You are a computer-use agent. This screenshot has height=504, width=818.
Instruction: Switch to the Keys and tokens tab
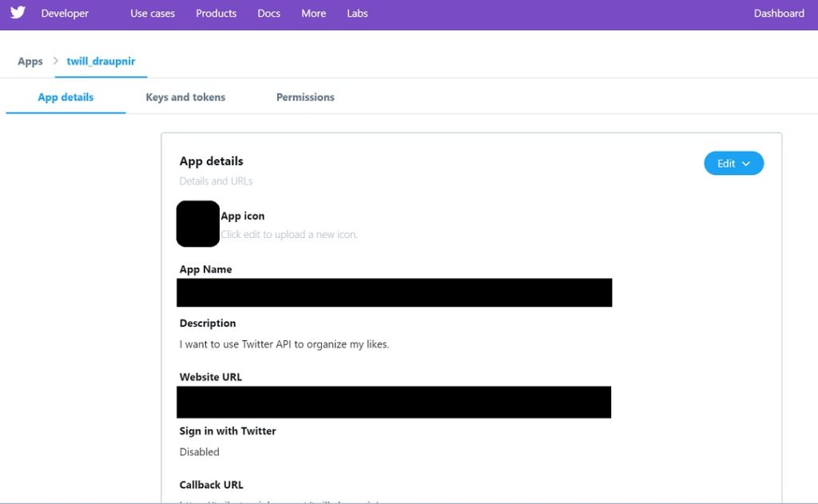point(185,97)
